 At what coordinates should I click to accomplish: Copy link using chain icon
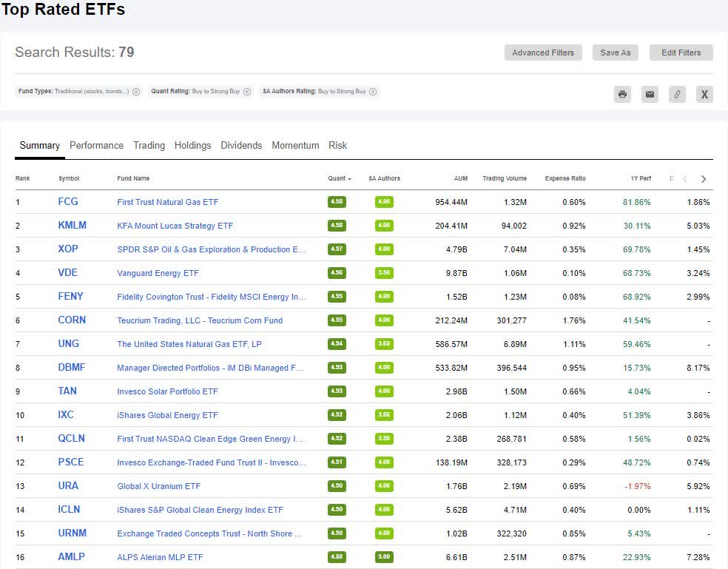point(678,94)
